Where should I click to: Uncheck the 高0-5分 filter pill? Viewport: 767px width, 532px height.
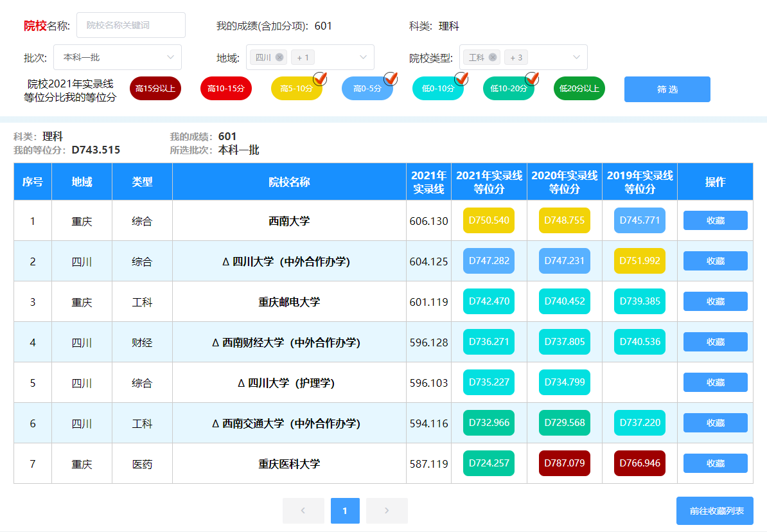[367, 89]
